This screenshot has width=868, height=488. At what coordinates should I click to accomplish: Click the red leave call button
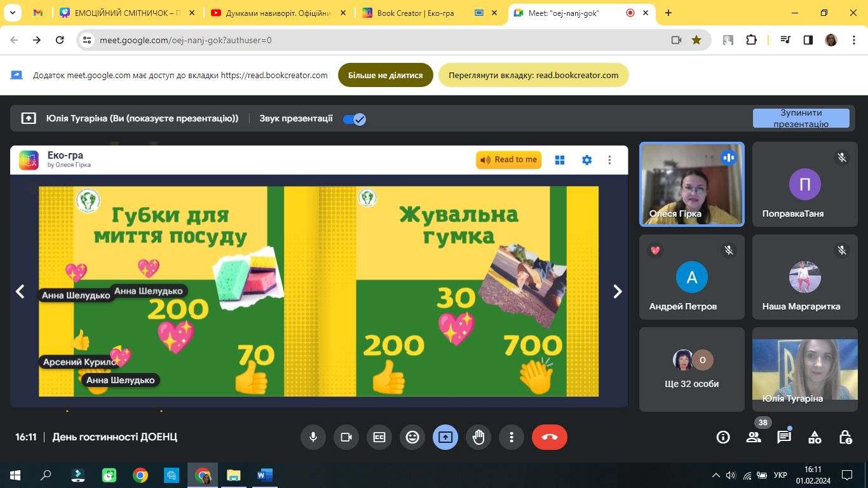point(549,437)
